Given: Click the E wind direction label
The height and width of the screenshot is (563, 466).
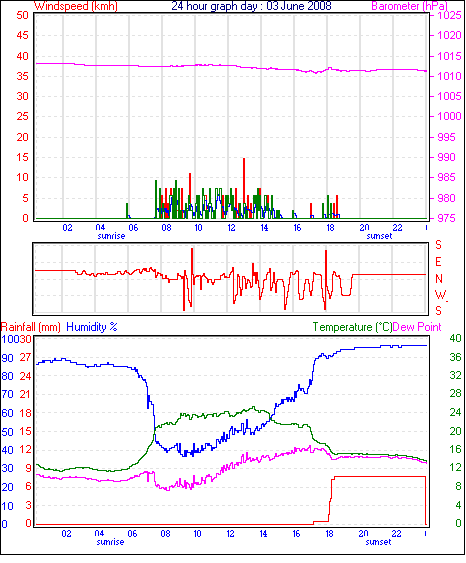Looking at the screenshot, I should (438, 262).
